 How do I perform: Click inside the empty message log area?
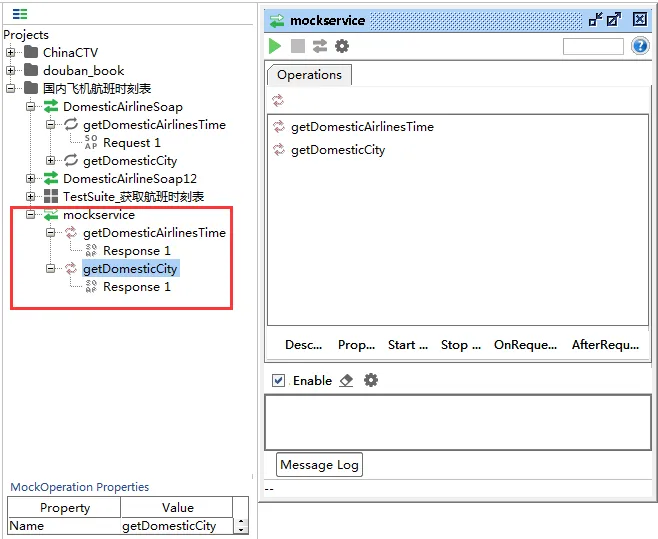(x=458, y=422)
